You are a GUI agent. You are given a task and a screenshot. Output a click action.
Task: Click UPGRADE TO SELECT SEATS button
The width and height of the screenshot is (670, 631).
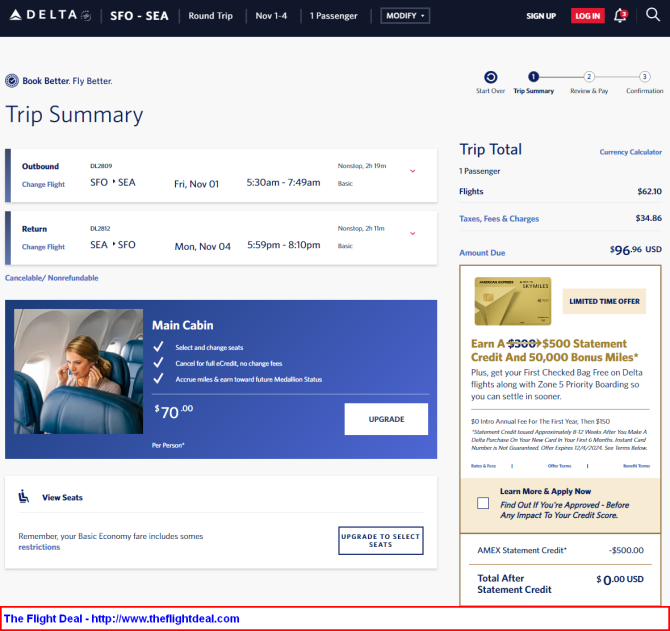click(380, 540)
